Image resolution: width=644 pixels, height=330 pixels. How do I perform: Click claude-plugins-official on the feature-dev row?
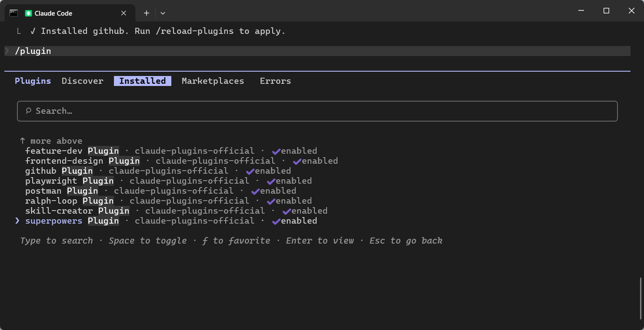195,151
